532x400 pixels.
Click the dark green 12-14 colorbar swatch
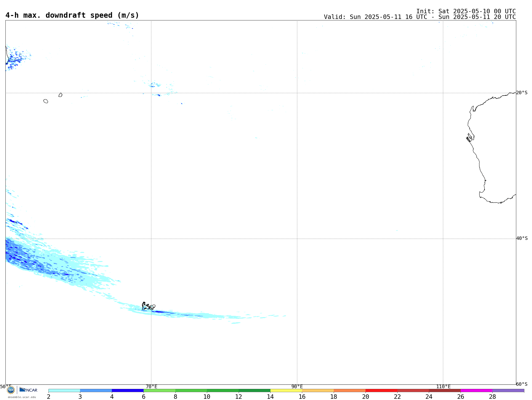255,391
